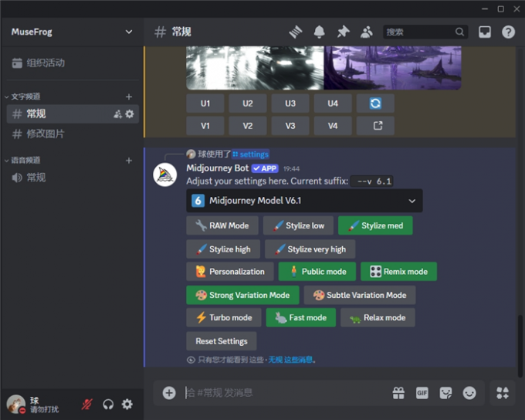This screenshot has height=420, width=525.
Task: Select the 常规 text channel in the sidebar
Action: pos(73,113)
